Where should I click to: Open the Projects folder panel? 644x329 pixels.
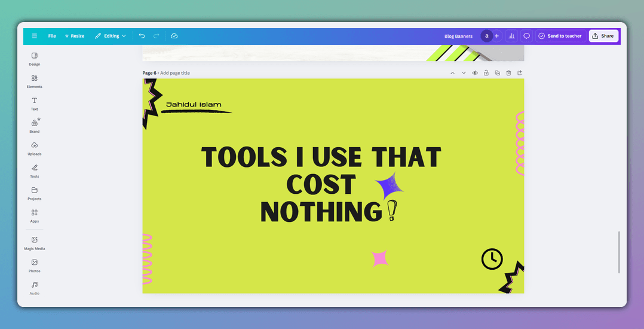coord(35,193)
